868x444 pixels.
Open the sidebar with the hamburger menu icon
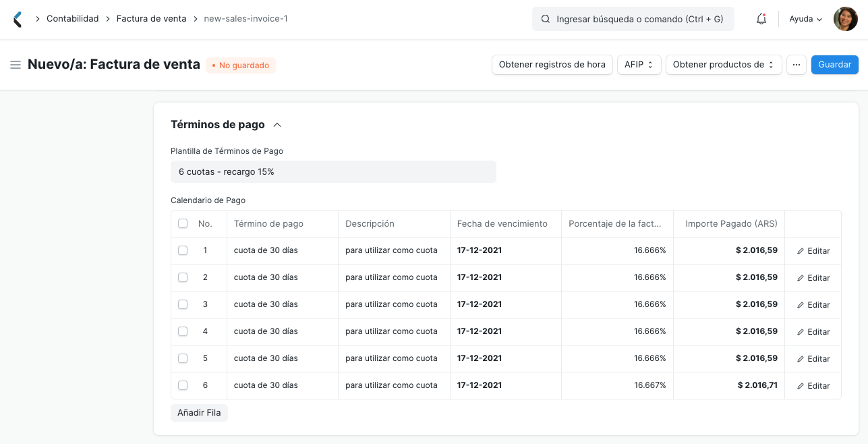point(15,64)
